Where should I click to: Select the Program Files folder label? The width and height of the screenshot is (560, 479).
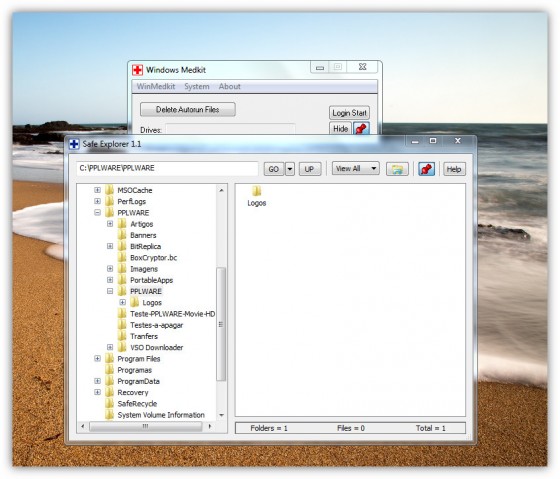coord(139,359)
